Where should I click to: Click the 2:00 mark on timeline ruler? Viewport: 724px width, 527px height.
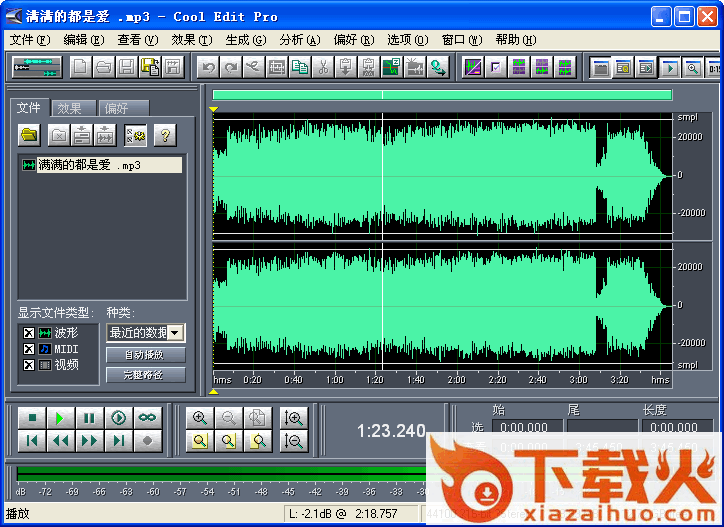456,380
